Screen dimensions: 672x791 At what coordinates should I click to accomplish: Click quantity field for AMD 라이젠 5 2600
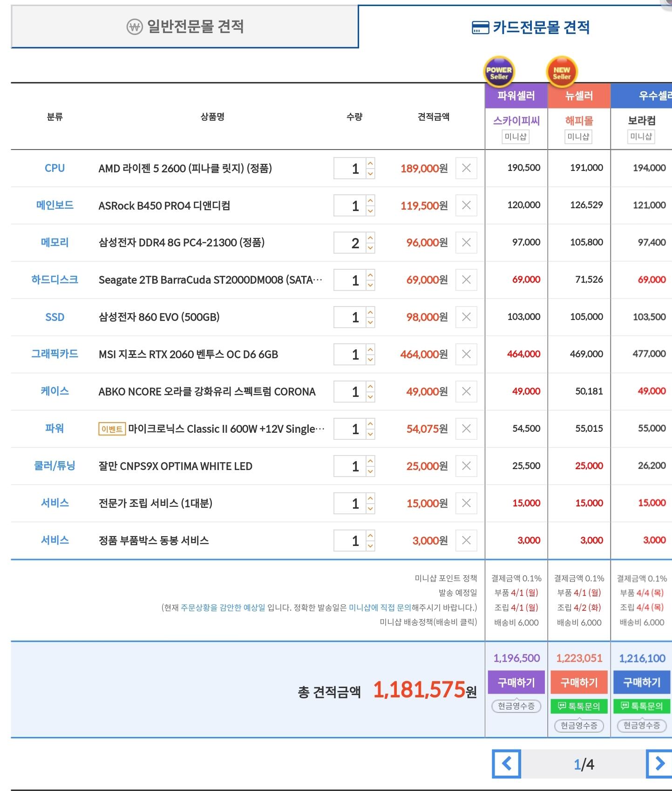[x=350, y=168]
